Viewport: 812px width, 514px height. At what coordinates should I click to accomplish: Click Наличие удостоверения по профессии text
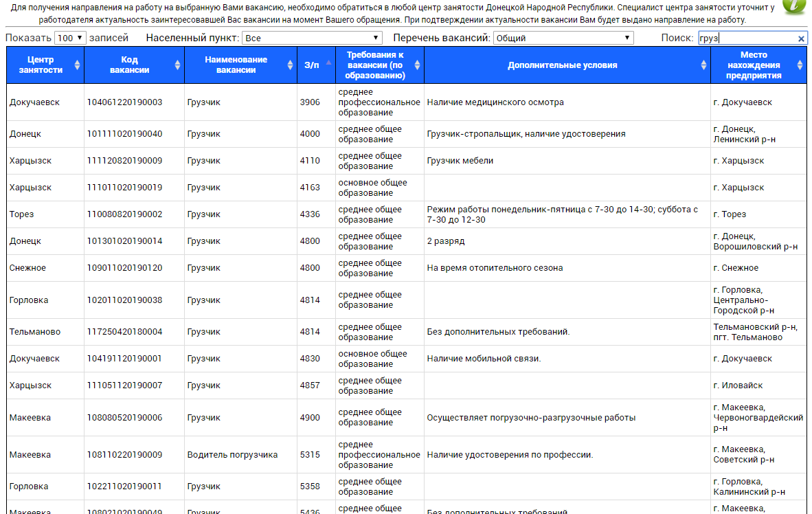(510, 455)
